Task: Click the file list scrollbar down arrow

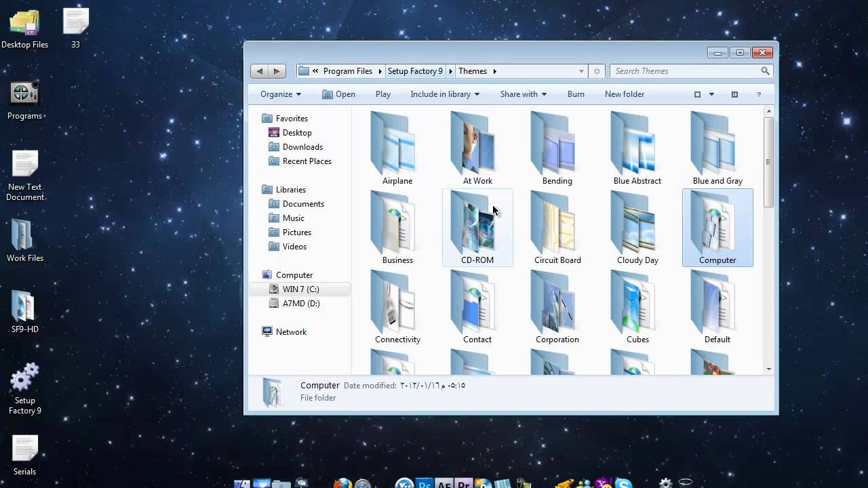Action: [768, 369]
